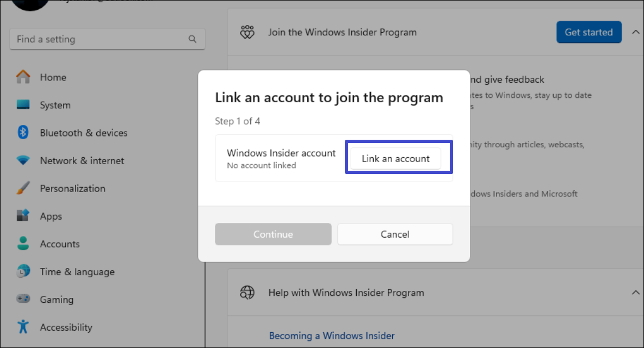Cancel the account linking dialog
Image resolution: width=644 pixels, height=348 pixels.
[395, 234]
